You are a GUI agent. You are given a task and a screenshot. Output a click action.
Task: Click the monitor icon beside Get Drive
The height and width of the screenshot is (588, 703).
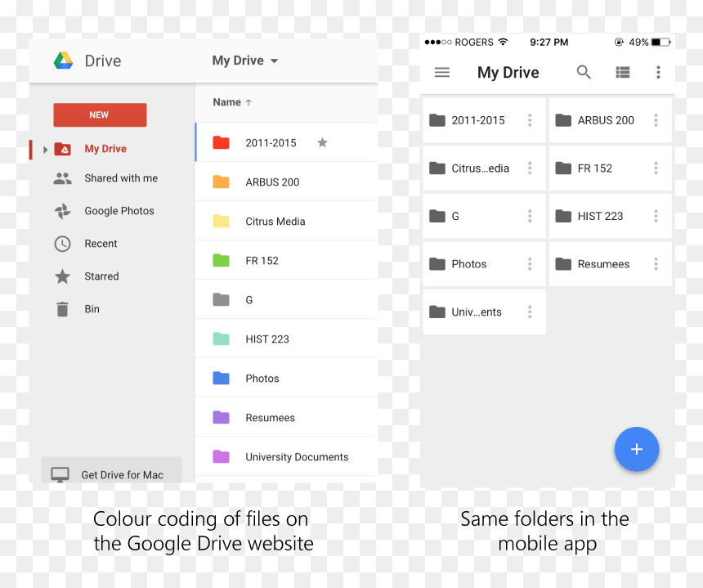tap(60, 474)
